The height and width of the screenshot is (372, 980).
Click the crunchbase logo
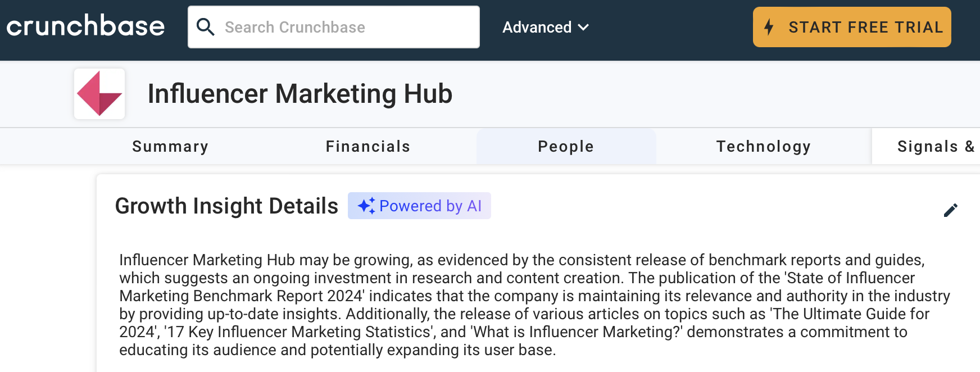[85, 25]
